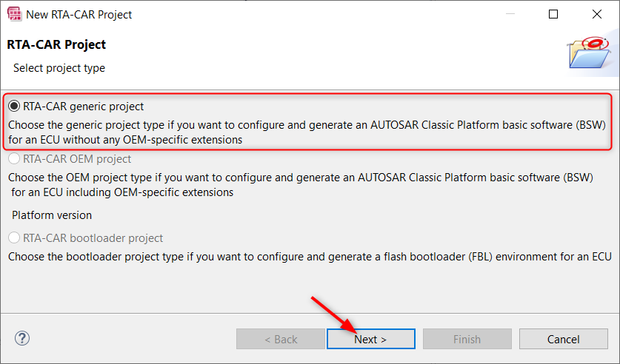Pick the RTA-CAR bootloader project radio button
620x364 pixels.
tap(14, 238)
